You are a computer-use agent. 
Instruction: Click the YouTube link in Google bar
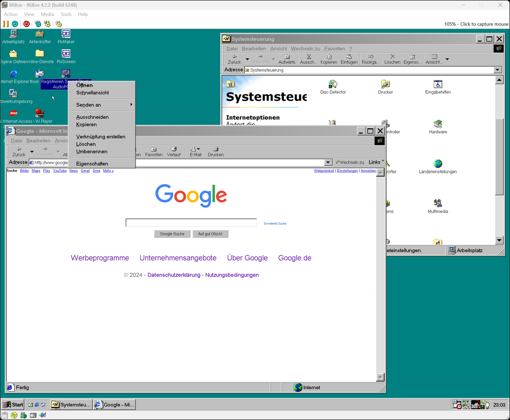59,170
